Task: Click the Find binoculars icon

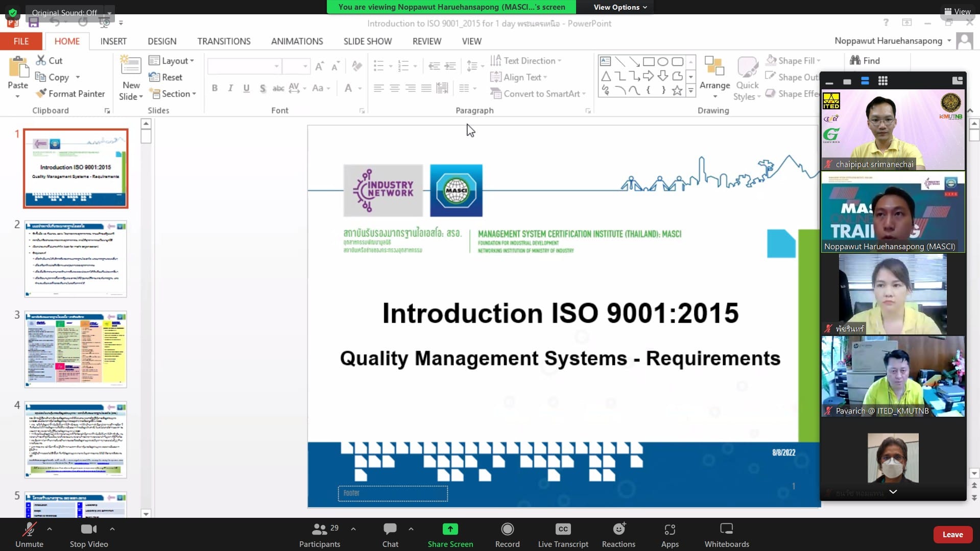Action: pyautogui.click(x=855, y=60)
